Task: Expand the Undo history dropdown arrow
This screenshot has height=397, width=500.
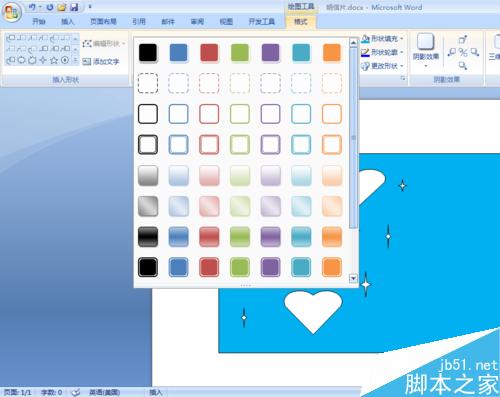Action: (x=40, y=7)
